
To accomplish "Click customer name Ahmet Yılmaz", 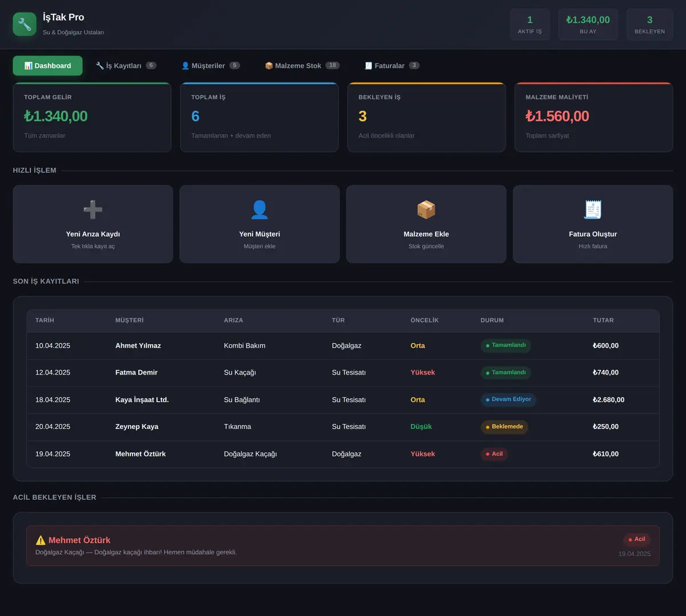I will pyautogui.click(x=138, y=345).
